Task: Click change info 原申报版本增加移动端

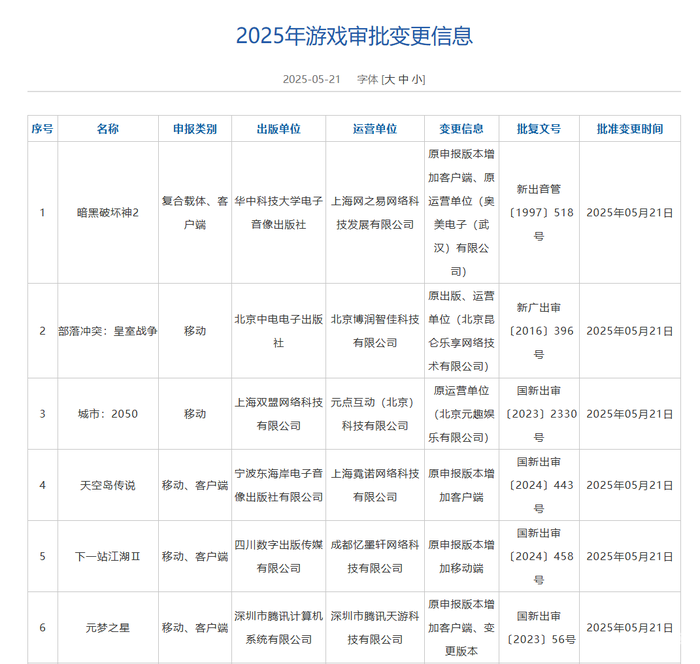Action: click(462, 556)
